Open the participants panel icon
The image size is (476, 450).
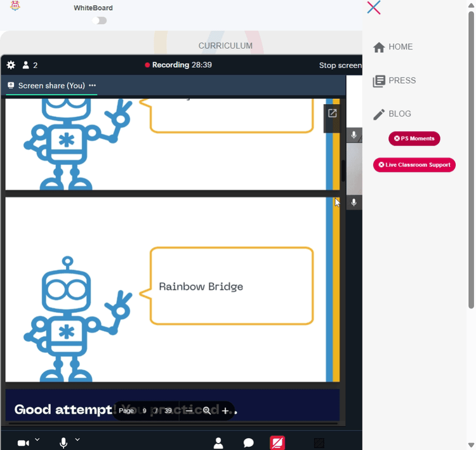[218, 443]
